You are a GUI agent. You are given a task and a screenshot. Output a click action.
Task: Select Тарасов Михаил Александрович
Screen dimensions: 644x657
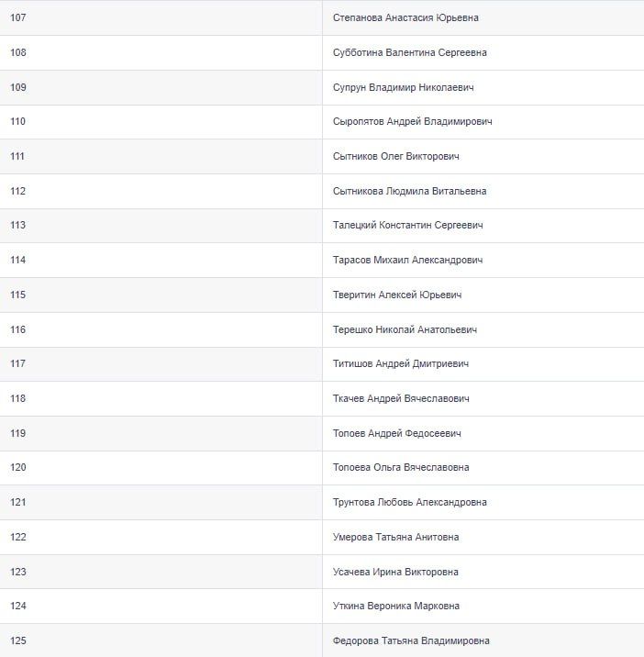point(407,260)
